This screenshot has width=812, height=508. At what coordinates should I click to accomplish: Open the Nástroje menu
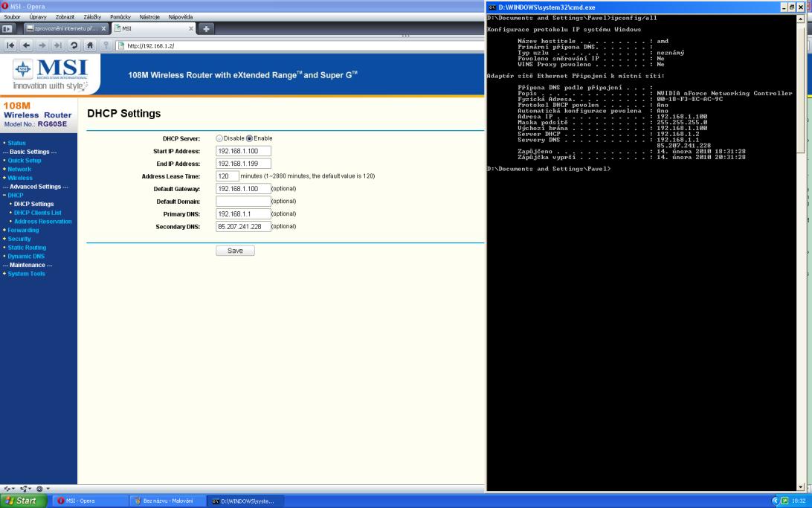point(149,16)
